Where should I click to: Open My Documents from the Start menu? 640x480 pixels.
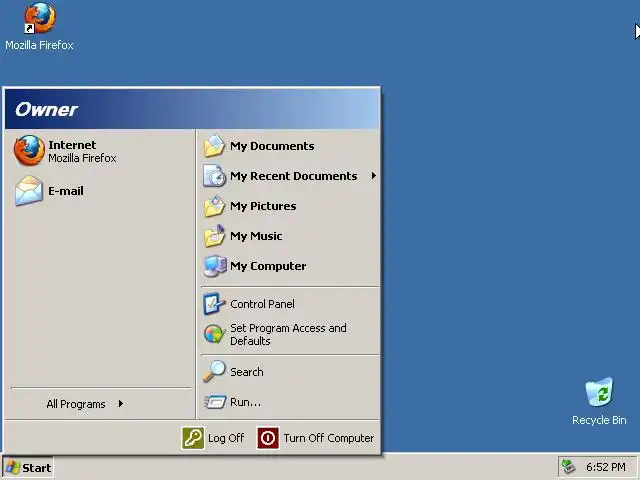[x=272, y=146]
